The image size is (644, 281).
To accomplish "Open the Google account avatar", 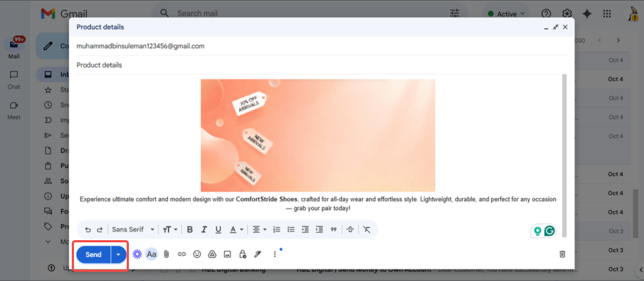I will point(630,14).
